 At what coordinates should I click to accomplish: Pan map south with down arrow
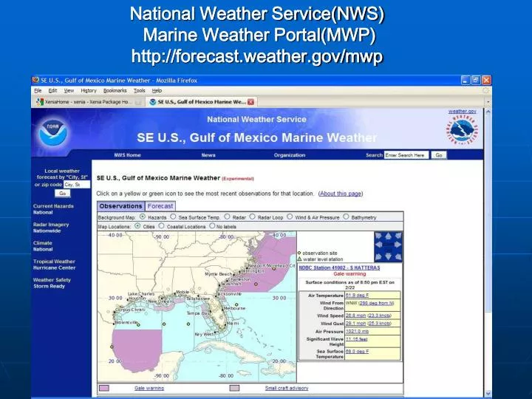(388, 256)
